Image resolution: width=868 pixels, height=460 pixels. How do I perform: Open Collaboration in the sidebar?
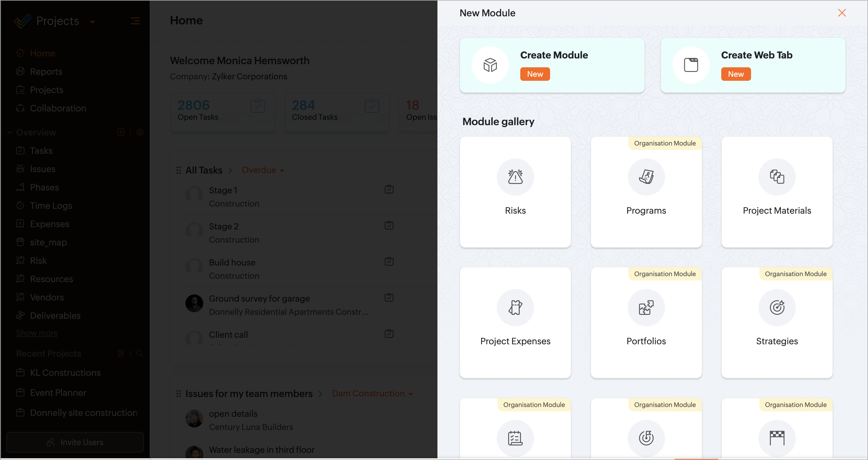click(58, 108)
